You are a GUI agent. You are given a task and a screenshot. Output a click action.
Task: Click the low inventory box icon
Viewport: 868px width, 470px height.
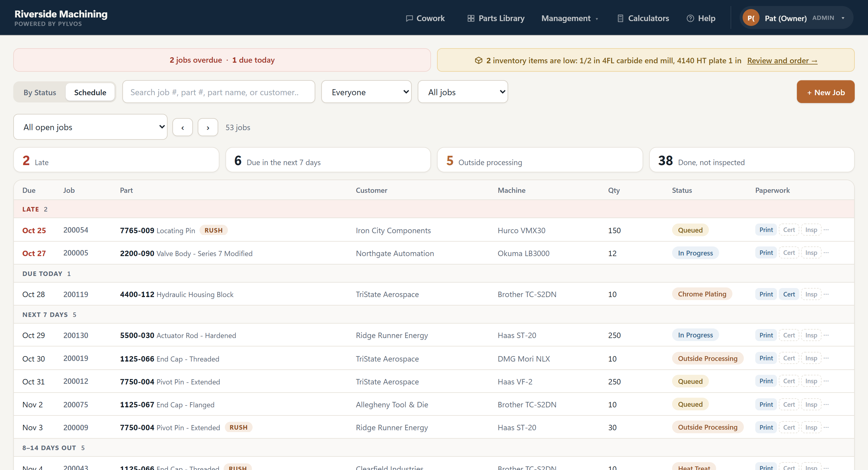pos(479,60)
